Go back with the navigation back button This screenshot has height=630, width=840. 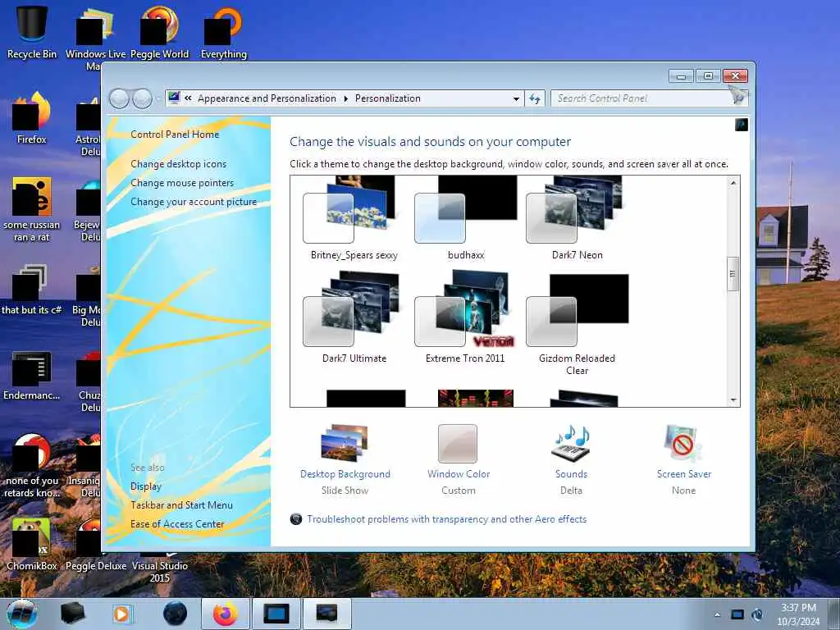click(119, 98)
